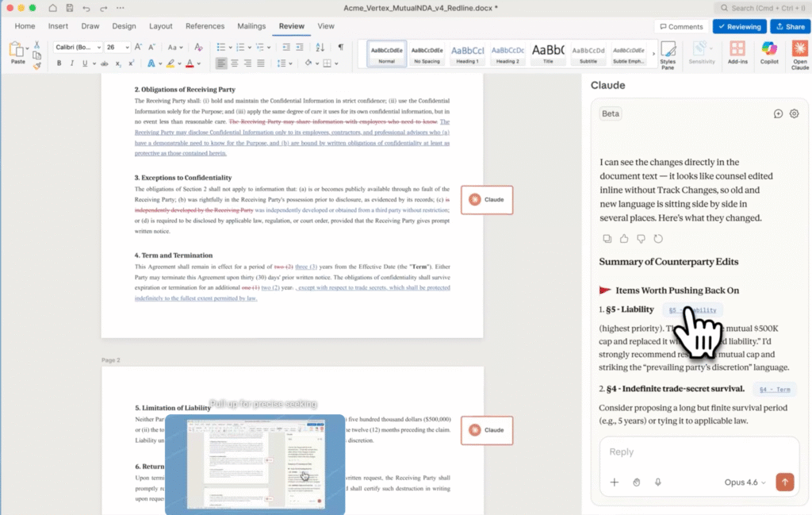Image resolution: width=812 pixels, height=515 pixels.
Task: Click the red font color swatch
Action: tap(190, 63)
